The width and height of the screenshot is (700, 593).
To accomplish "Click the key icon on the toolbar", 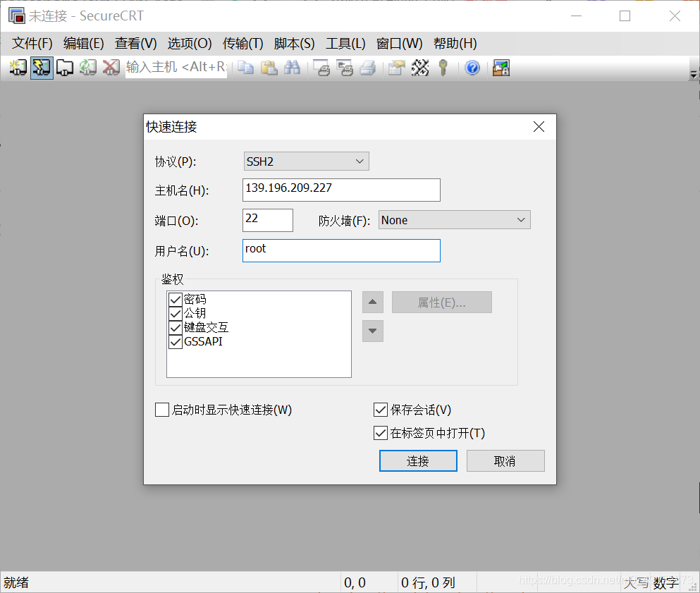I will 443,68.
